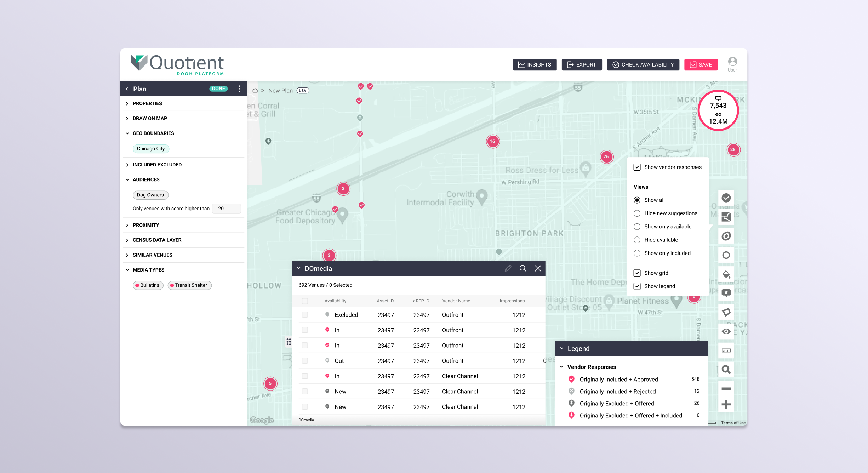Open the INSIGHTS view
The image size is (868, 473).
[x=535, y=65]
